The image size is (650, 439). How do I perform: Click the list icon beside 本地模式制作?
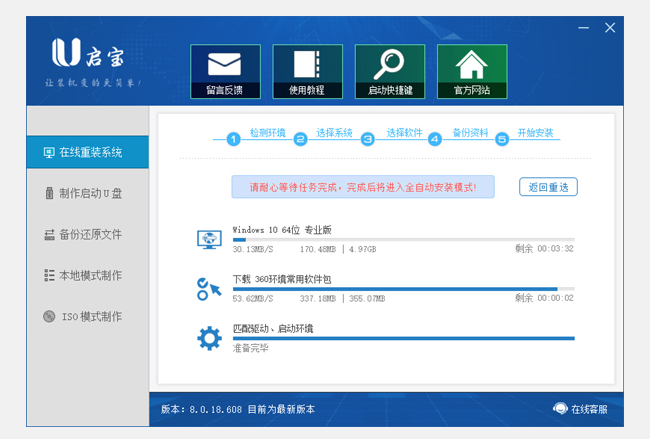tap(49, 275)
